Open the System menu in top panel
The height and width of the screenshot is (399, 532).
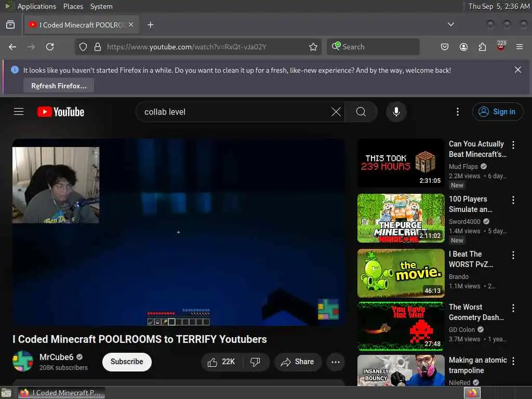101,6
